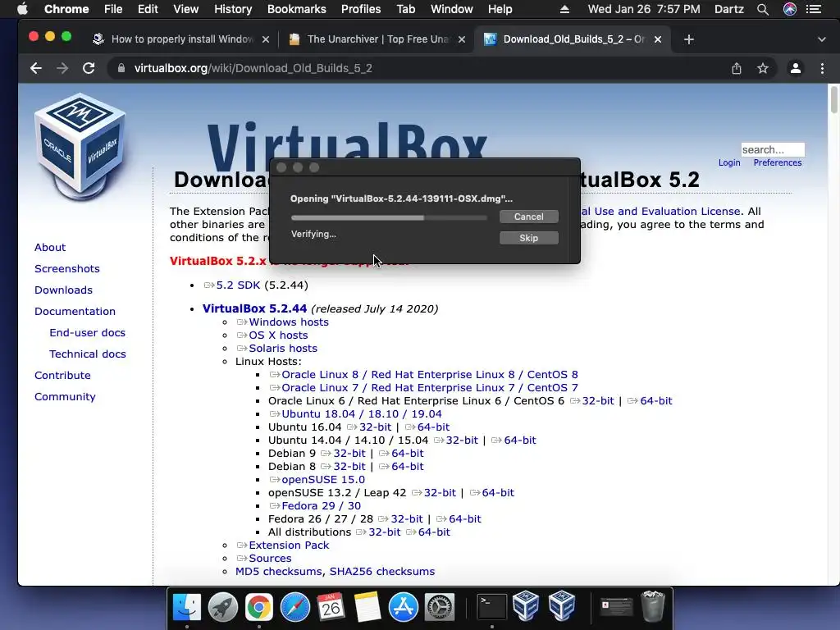
Task: Bookmark this page with the star
Action: pyautogui.click(x=763, y=68)
